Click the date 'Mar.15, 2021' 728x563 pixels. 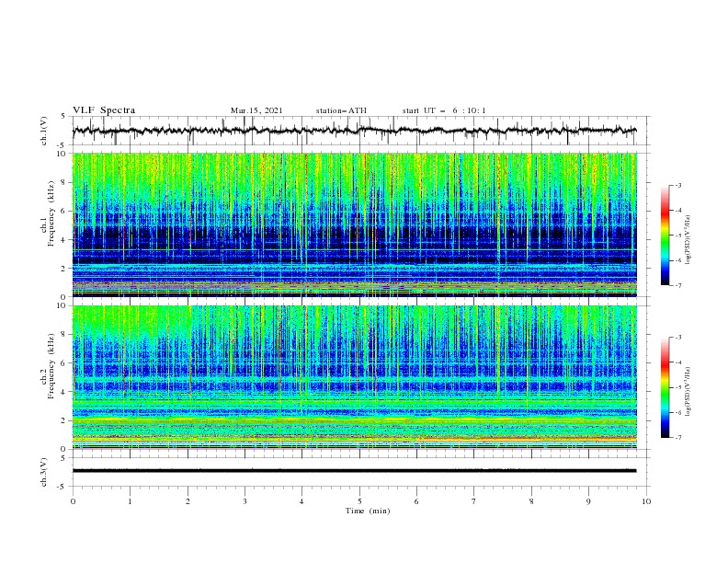[x=256, y=110]
